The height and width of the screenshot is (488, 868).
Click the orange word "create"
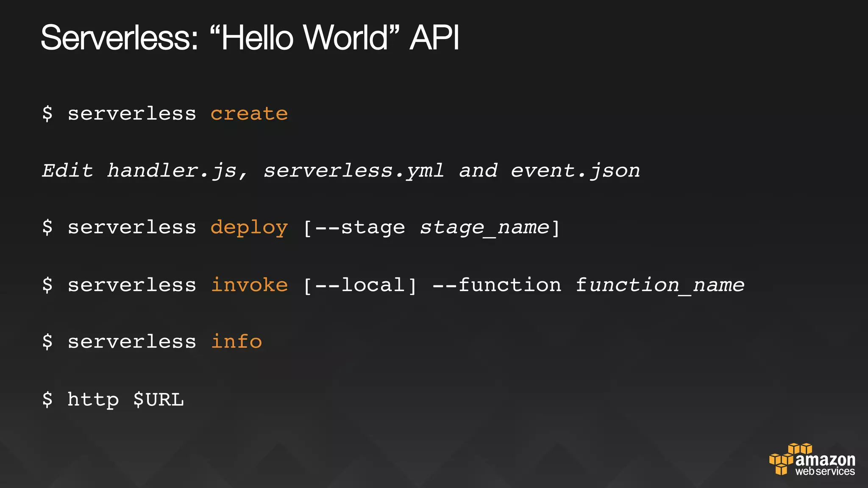coord(249,114)
